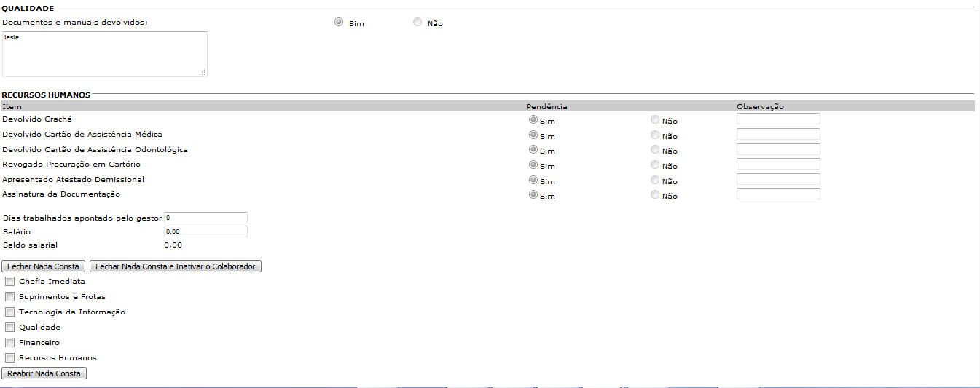
Task: Select Não for Documentos e manuais devolvidos
Action: coord(418,23)
